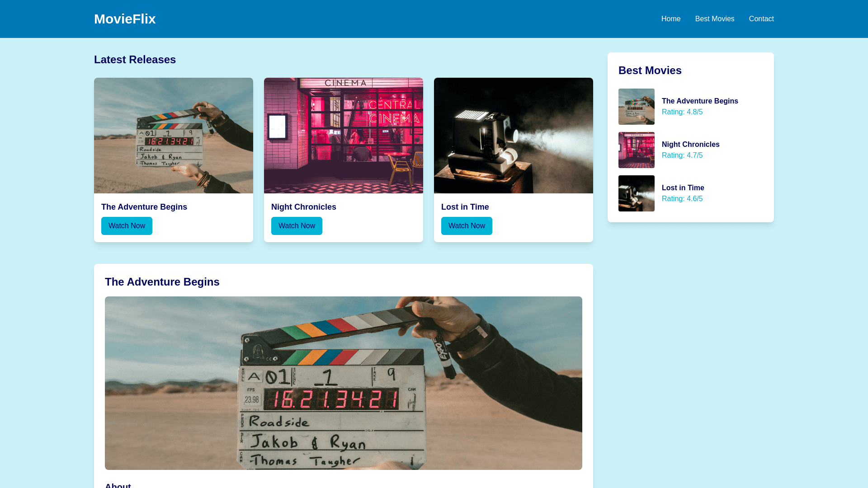This screenshot has height=488, width=868.
Task: Select the clapperboard poster card image
Action: (x=174, y=136)
